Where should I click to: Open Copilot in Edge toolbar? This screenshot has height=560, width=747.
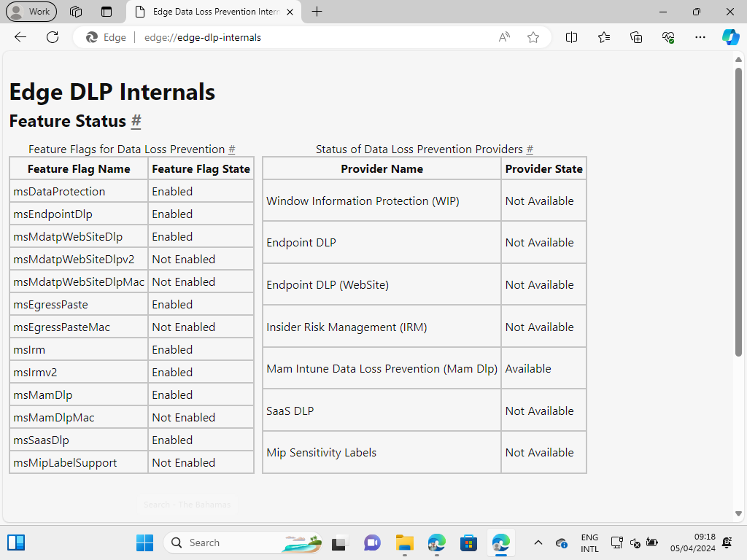pyautogui.click(x=731, y=37)
